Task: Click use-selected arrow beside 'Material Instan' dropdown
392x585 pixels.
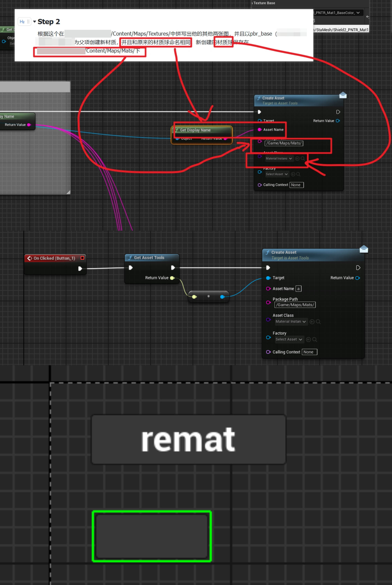Action: (x=312, y=322)
